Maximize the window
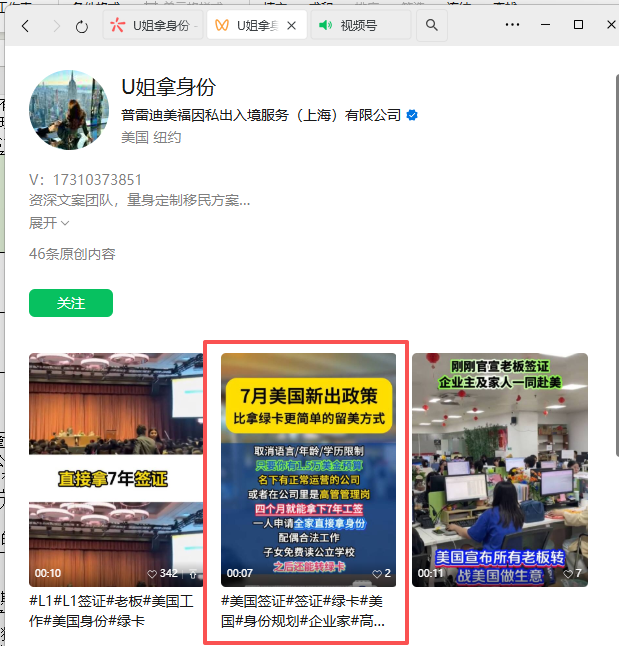 578,25
